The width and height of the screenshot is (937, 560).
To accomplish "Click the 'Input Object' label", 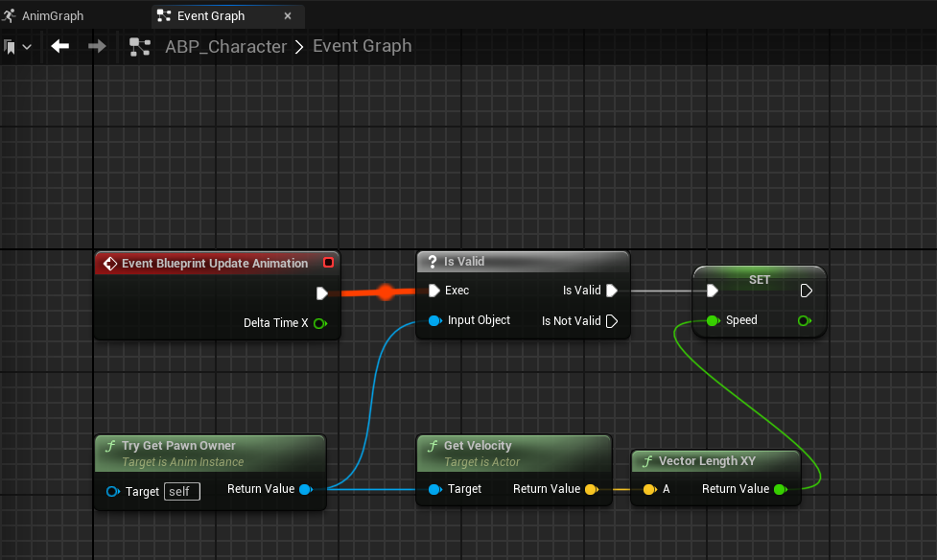I will click(x=479, y=320).
